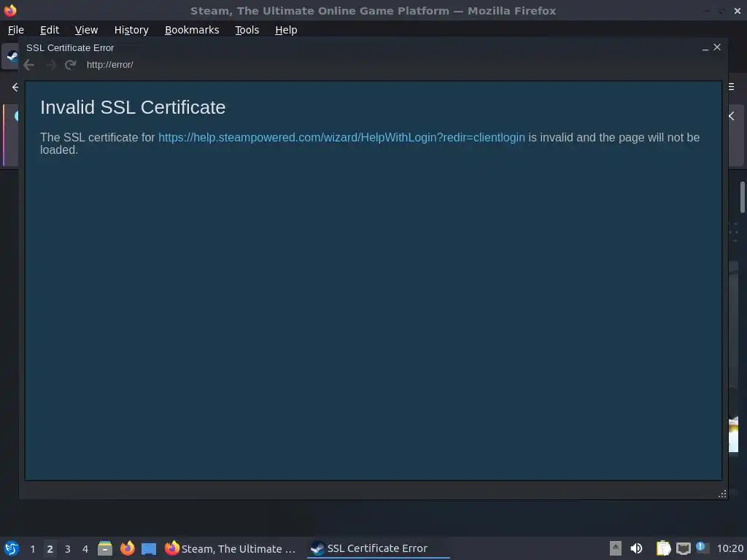Click the Steam tab favicon in Firefox
The width and height of the screenshot is (747, 560).
(12, 56)
